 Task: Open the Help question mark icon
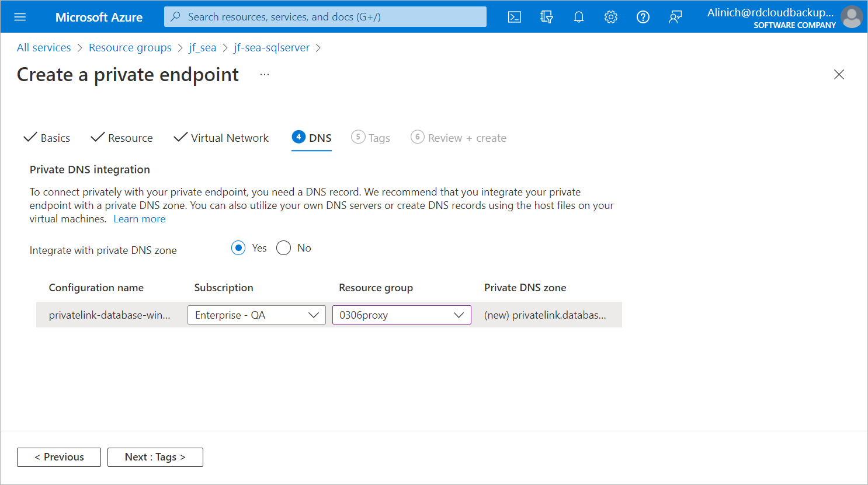pos(643,17)
